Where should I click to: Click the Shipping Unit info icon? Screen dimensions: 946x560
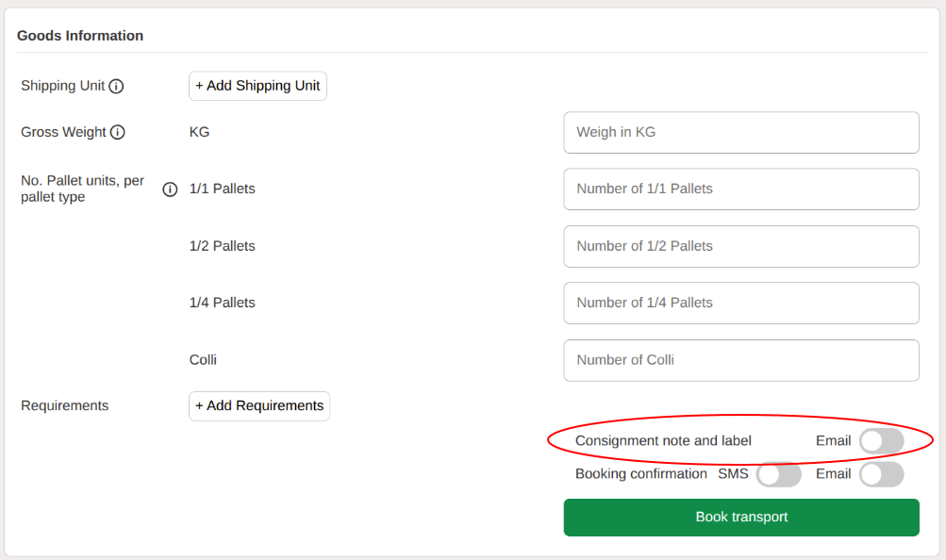116,86
